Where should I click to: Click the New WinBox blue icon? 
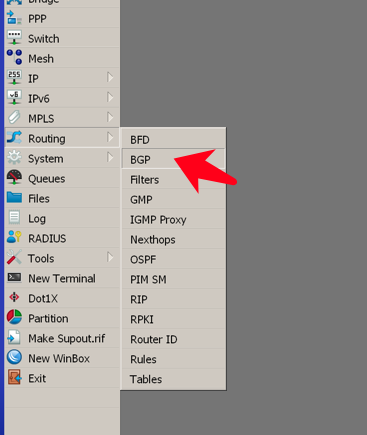[x=14, y=357]
